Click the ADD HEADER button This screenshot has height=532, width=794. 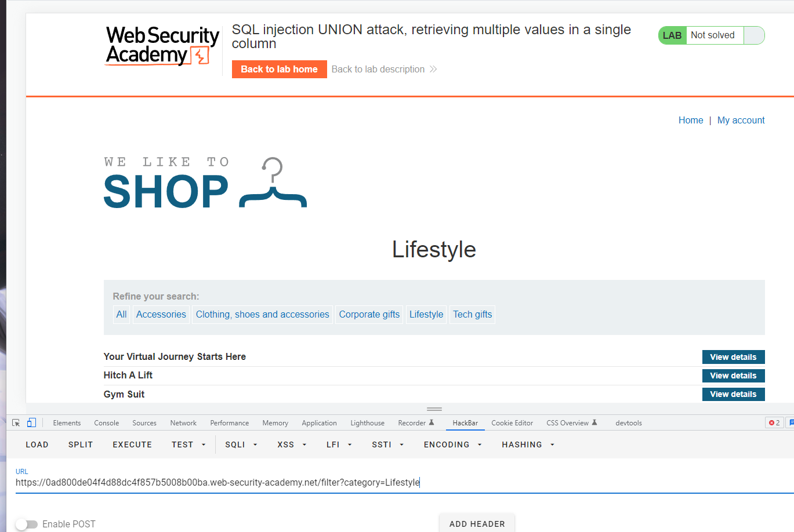click(x=477, y=523)
